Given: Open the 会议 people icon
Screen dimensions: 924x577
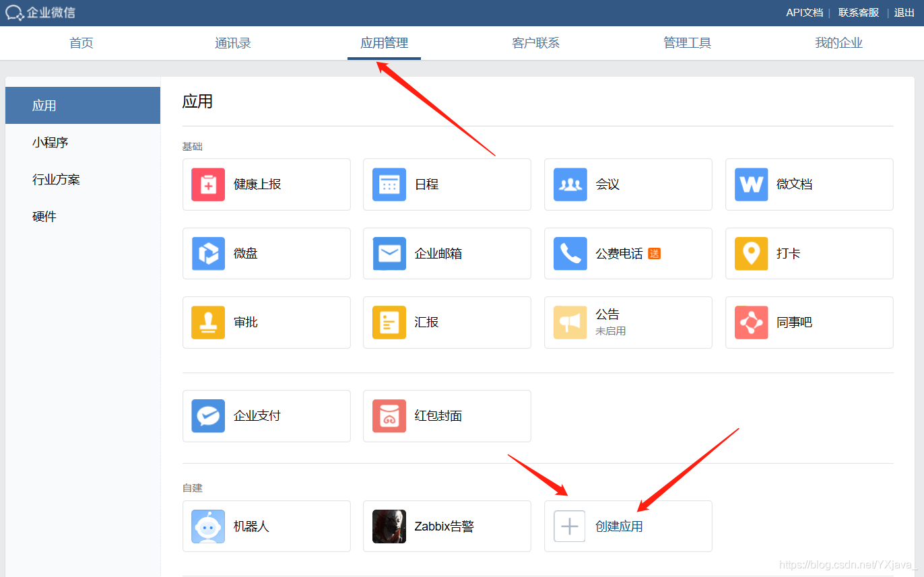Looking at the screenshot, I should pos(570,184).
